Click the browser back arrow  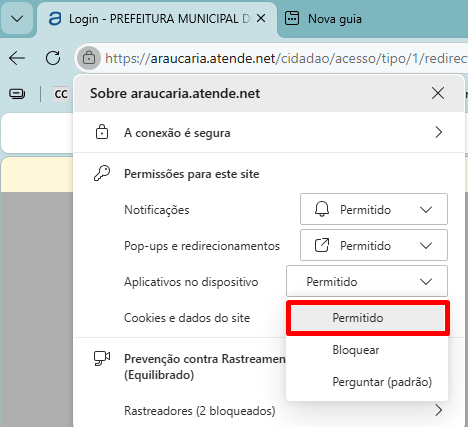click(17, 58)
